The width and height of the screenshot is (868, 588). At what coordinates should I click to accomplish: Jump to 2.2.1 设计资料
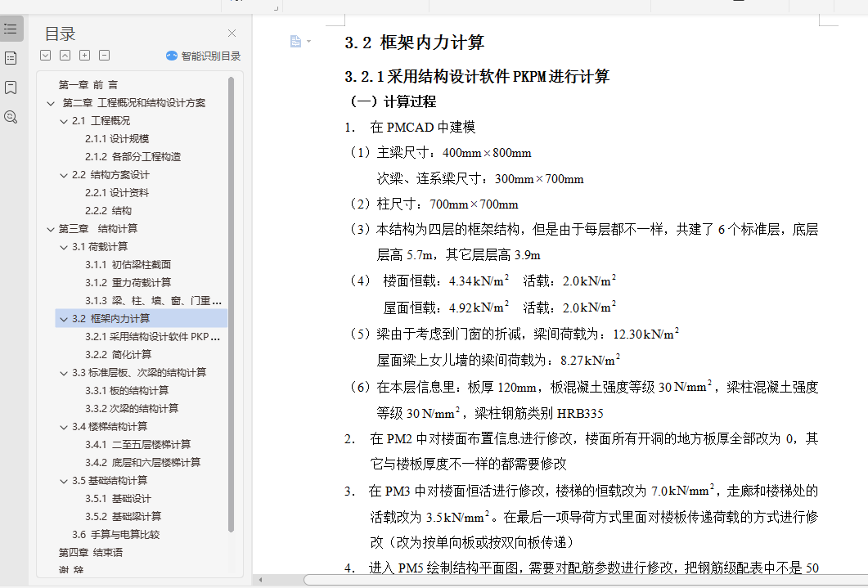[117, 192]
